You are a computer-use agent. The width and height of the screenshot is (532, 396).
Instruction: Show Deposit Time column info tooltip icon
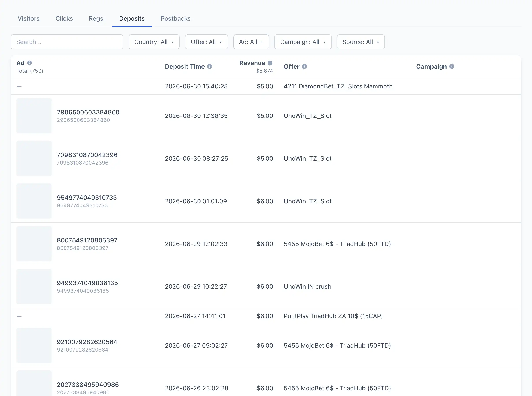210,66
